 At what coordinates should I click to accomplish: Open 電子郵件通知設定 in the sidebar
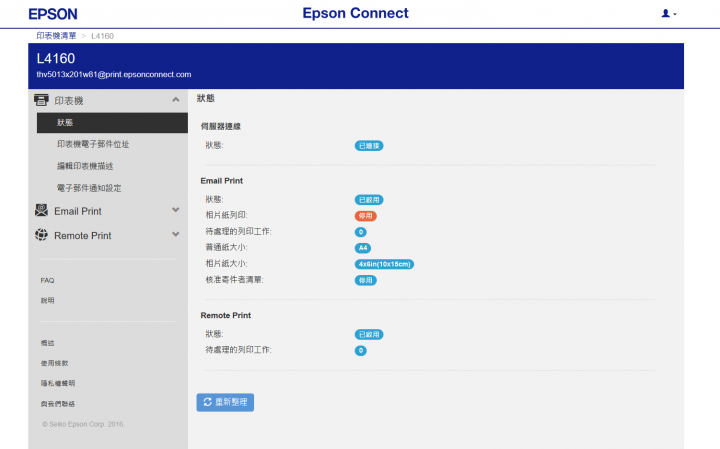[x=89, y=188]
